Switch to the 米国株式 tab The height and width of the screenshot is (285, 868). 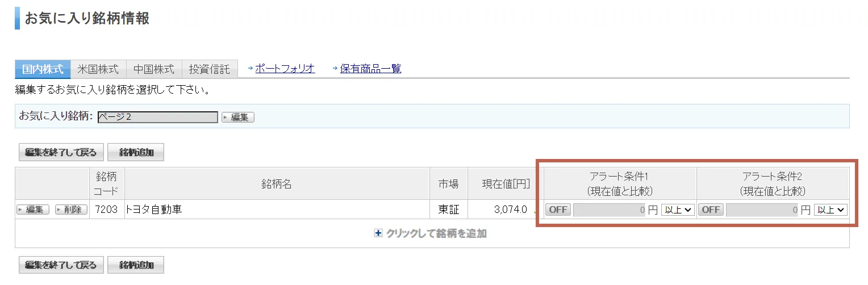pos(98,69)
